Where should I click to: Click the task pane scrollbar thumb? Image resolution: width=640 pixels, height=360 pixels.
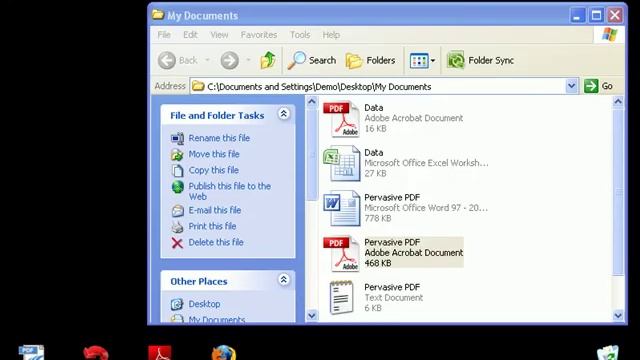312,154
